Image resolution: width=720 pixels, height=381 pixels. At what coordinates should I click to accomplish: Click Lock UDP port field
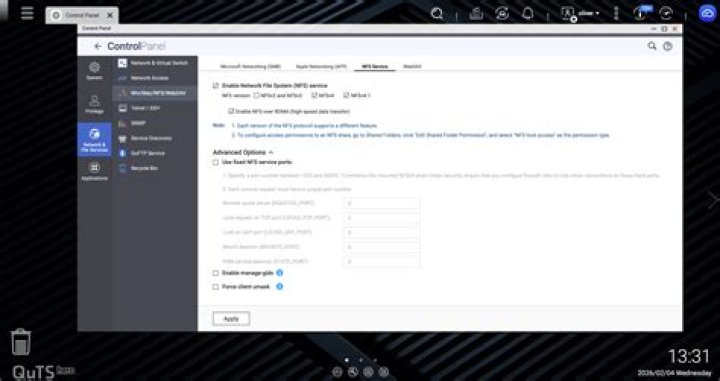[381, 232]
